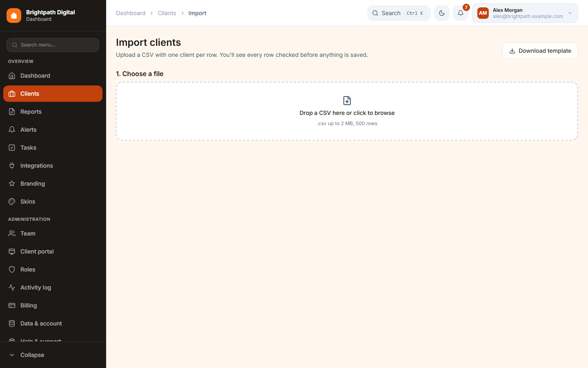588x368 pixels.
Task: Collapse the sidebar menu
Action: pyautogui.click(x=53, y=355)
